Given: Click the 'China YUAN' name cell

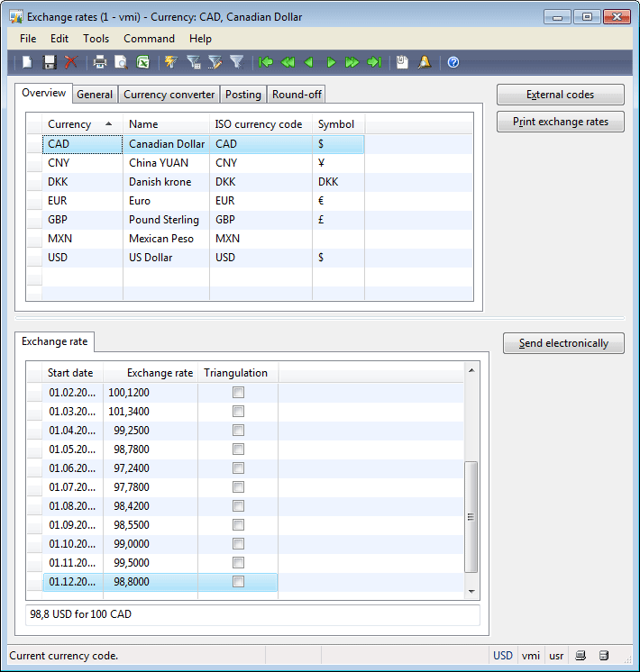Looking at the screenshot, I should pyautogui.click(x=166, y=163).
